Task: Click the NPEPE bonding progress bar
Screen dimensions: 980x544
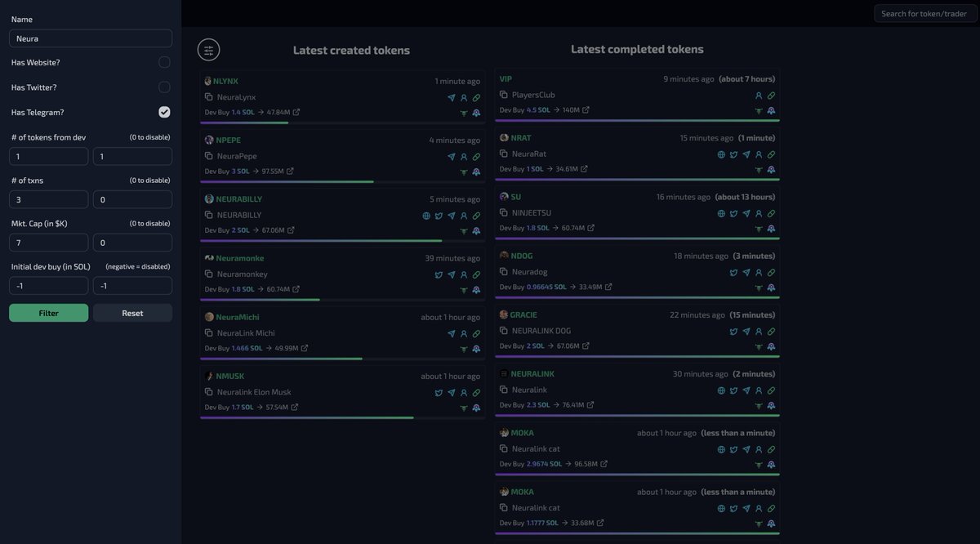Action: [x=343, y=181]
